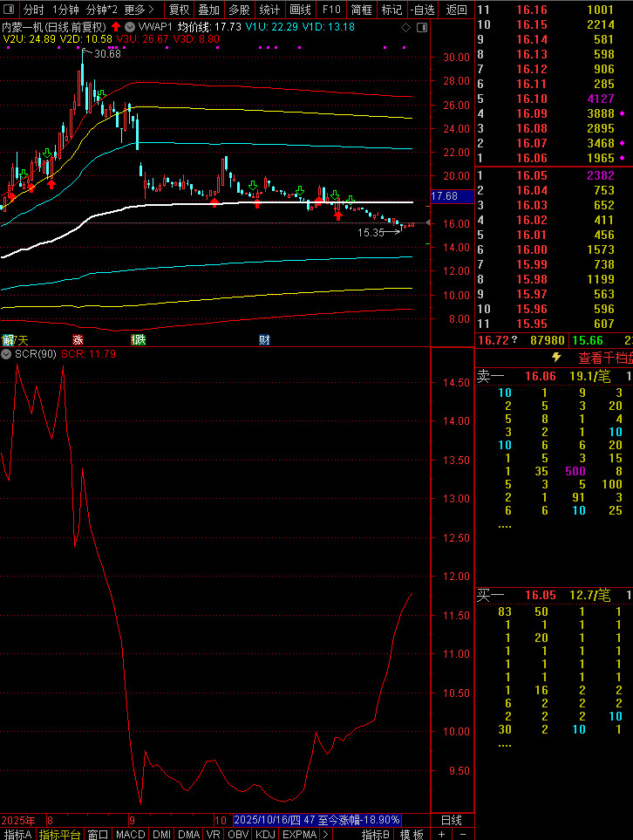This screenshot has width=633, height=840.
Task: Click the green down-arrow signal near 30.68 peak
Action: (100, 95)
